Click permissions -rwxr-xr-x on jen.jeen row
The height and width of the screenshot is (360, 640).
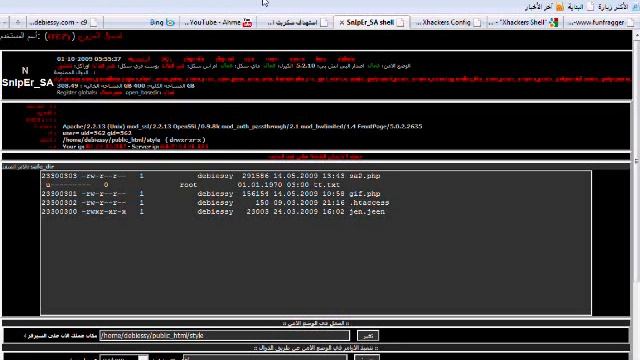coord(104,212)
